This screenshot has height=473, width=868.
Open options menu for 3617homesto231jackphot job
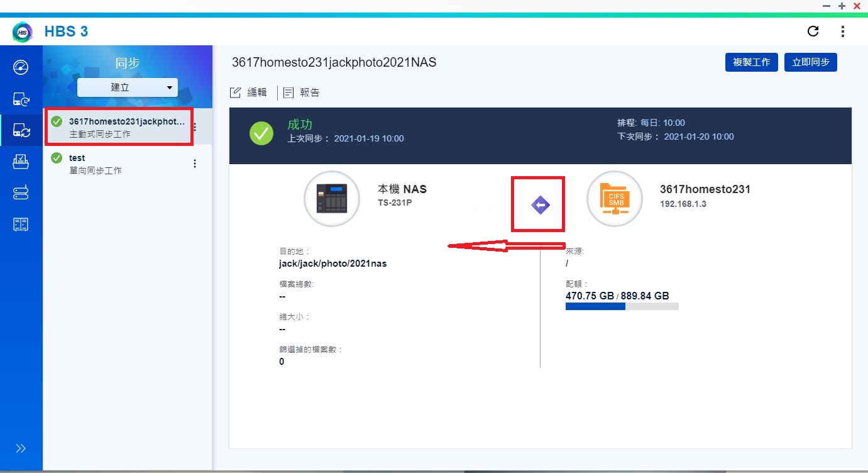[x=195, y=127]
